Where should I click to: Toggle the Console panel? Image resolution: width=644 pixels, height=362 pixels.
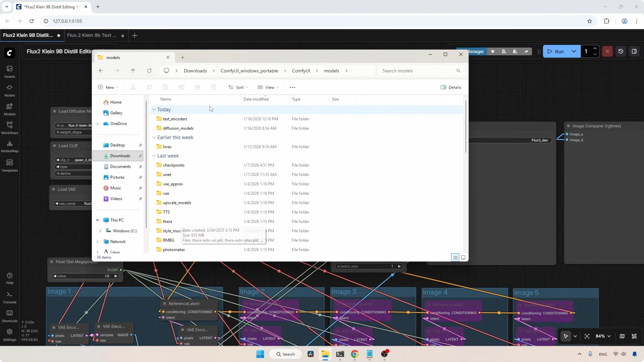pos(9,297)
